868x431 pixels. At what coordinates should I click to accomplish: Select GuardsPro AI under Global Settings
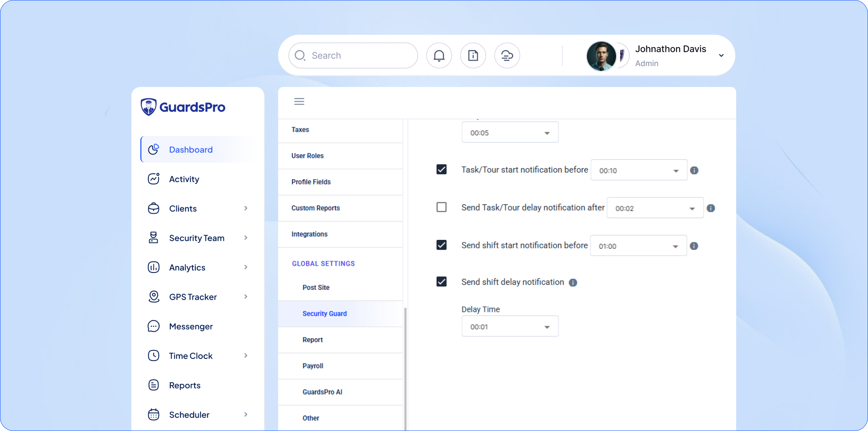[x=340, y=392]
